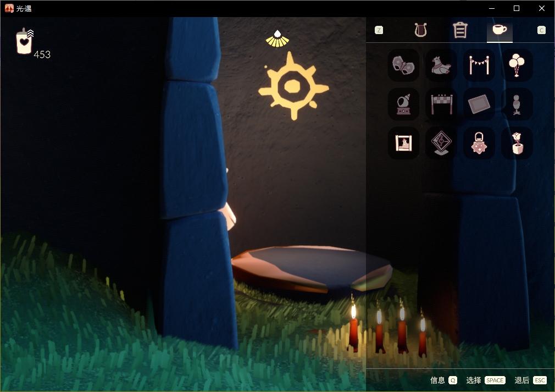This screenshot has height=392, width=555.
Task: Click the 信息 info button
Action: tap(437, 380)
